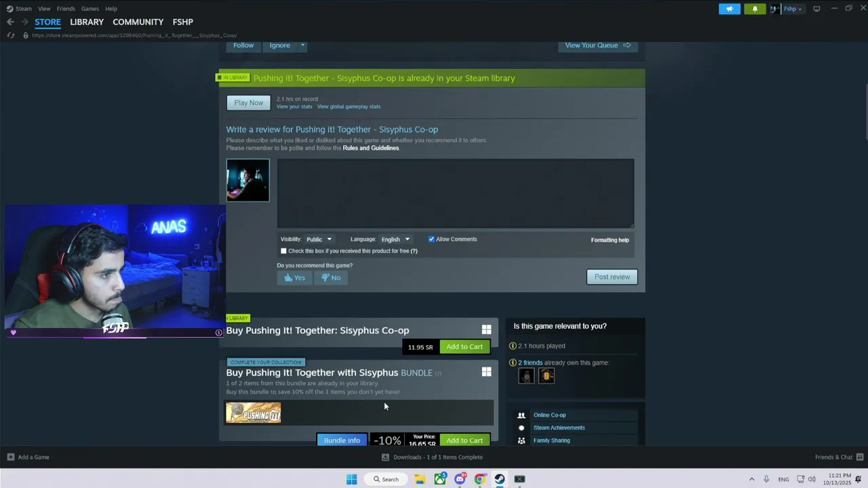
Task: Open Friends & Chat icon
Action: (860, 457)
